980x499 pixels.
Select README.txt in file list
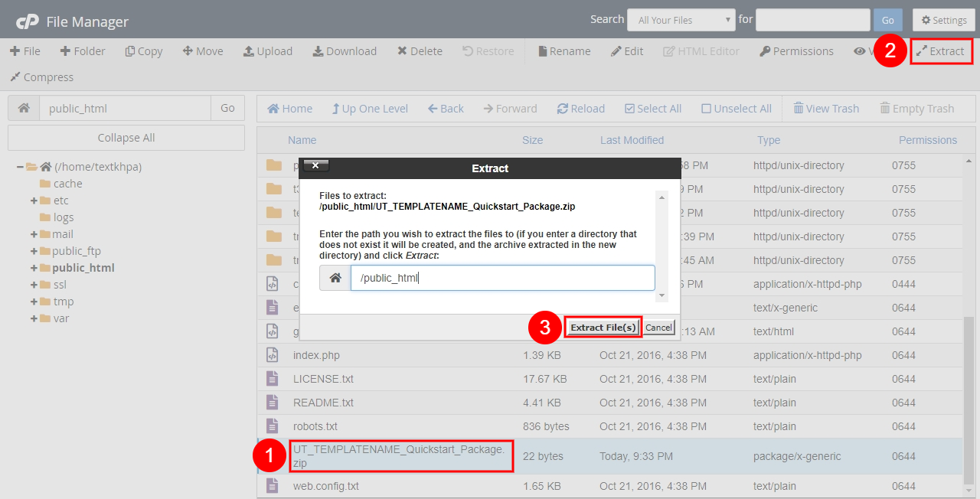click(x=323, y=403)
